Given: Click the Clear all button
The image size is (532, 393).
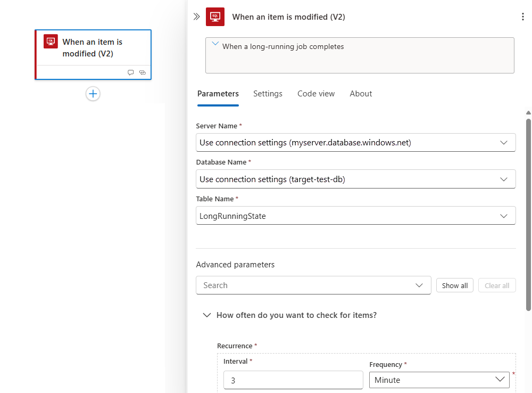Looking at the screenshot, I should tap(497, 285).
